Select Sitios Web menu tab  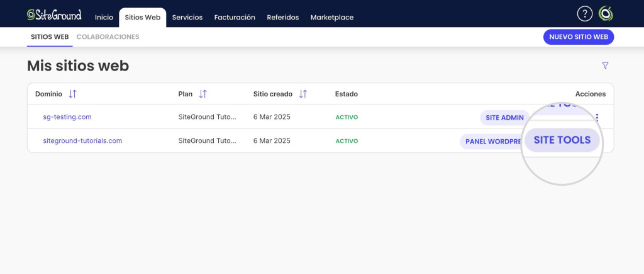(143, 17)
